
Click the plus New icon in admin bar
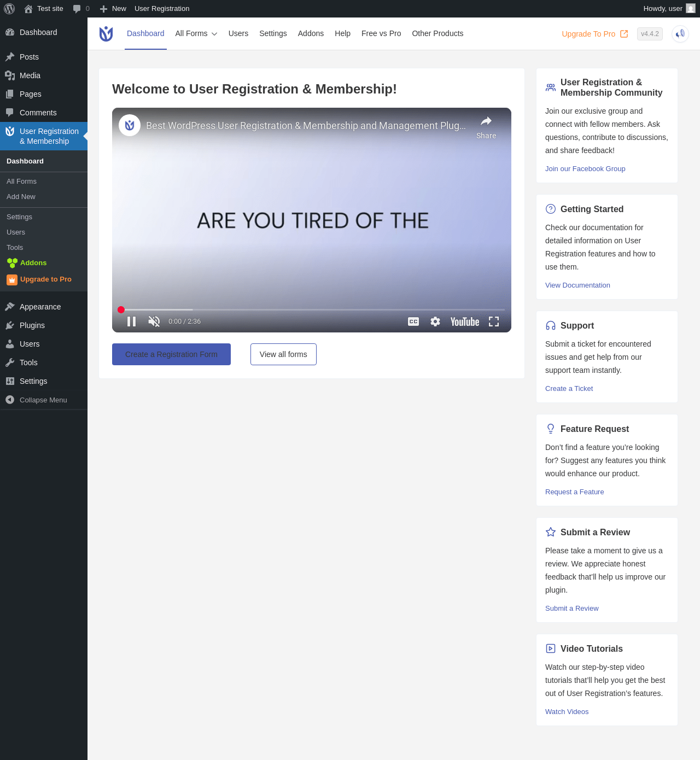click(x=103, y=9)
